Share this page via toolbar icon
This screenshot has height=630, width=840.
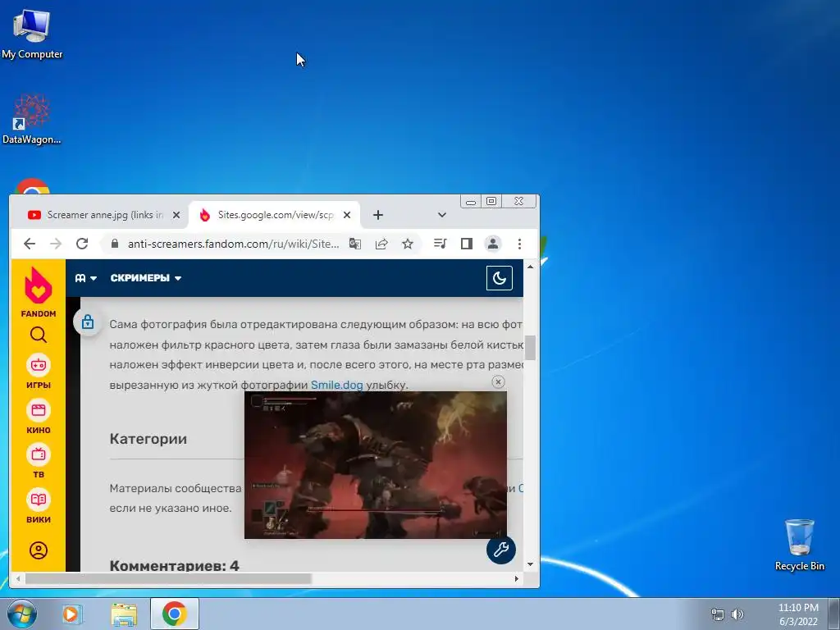point(381,244)
